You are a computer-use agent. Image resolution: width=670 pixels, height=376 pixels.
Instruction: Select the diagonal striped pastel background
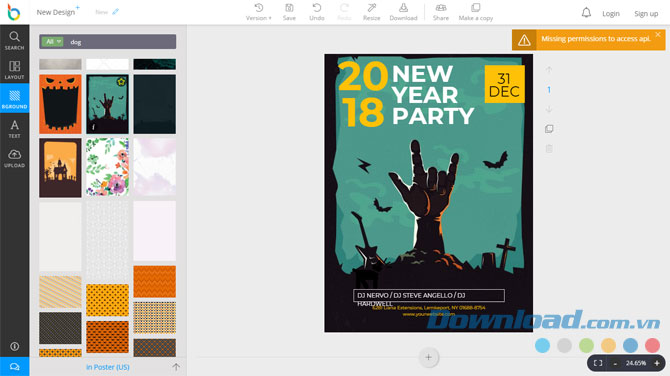tap(60, 292)
